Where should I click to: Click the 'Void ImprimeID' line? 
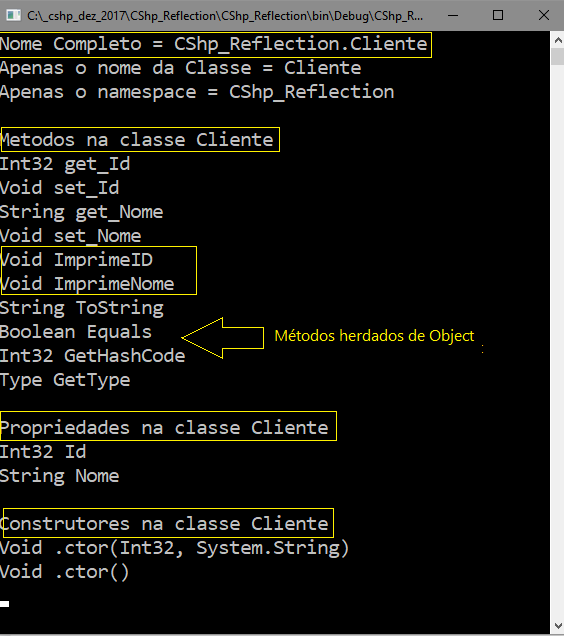point(76,260)
